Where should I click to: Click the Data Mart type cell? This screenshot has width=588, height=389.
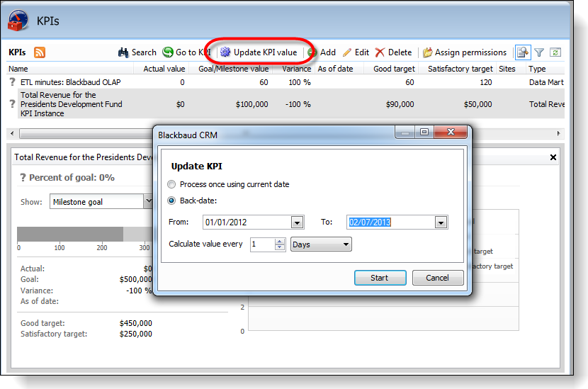pyautogui.click(x=546, y=82)
